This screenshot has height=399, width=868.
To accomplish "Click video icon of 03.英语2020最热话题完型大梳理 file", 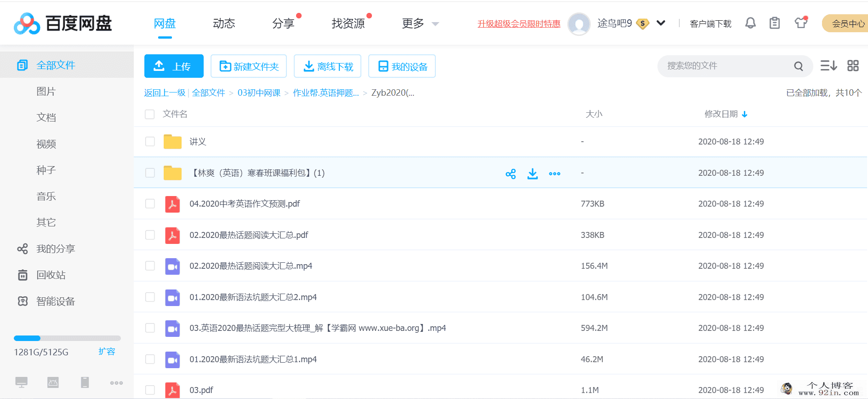I will click(172, 328).
